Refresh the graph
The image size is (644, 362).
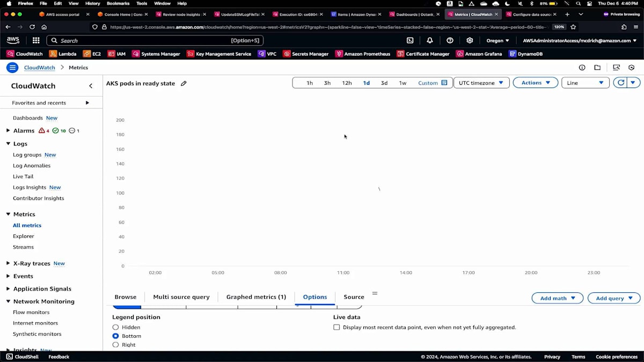(x=621, y=83)
